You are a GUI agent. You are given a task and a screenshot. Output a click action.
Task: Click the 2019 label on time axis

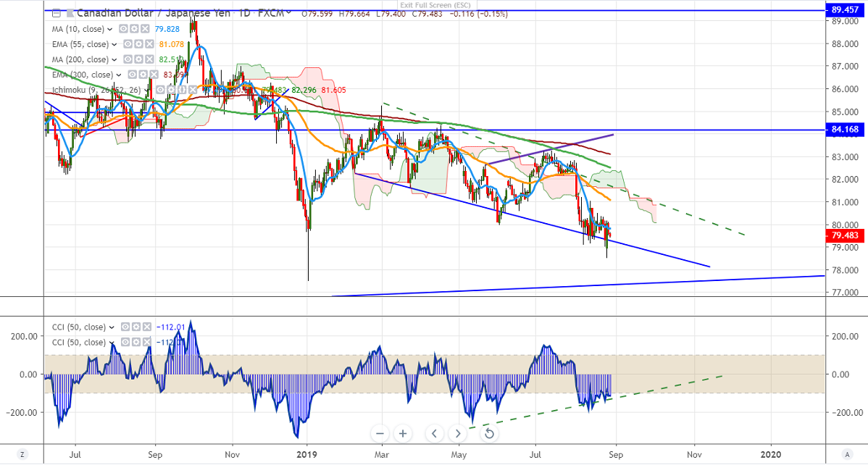tap(306, 454)
